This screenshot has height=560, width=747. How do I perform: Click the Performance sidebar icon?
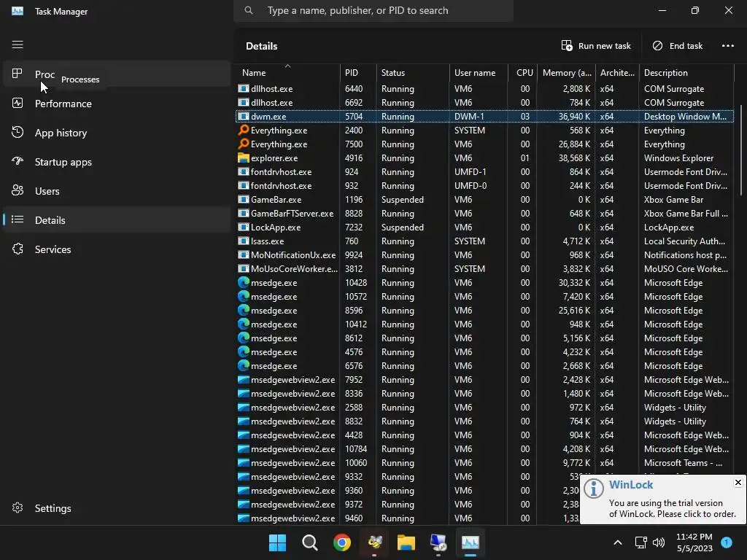tap(18, 103)
